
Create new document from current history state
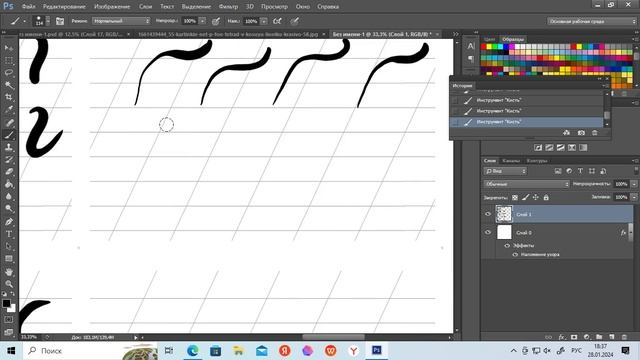coord(567,133)
